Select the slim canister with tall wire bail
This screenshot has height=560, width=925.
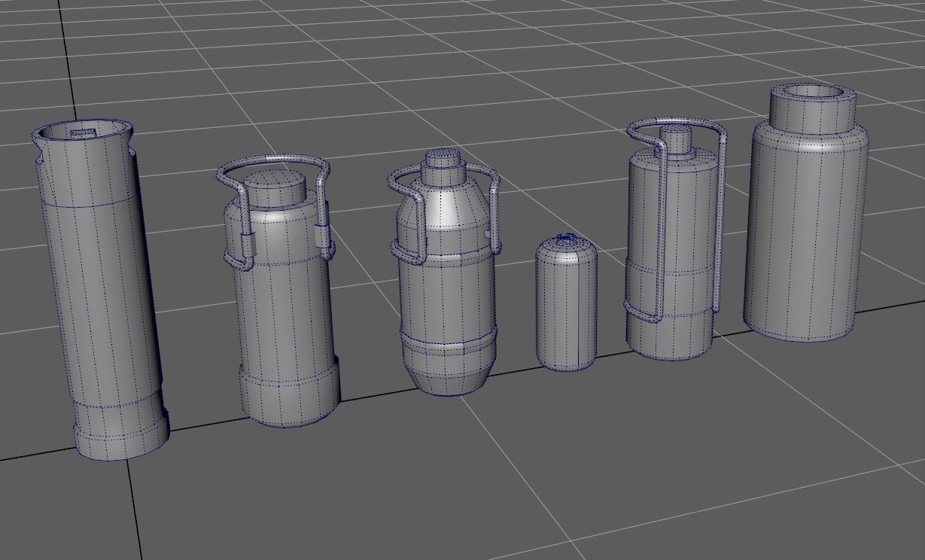675,238
